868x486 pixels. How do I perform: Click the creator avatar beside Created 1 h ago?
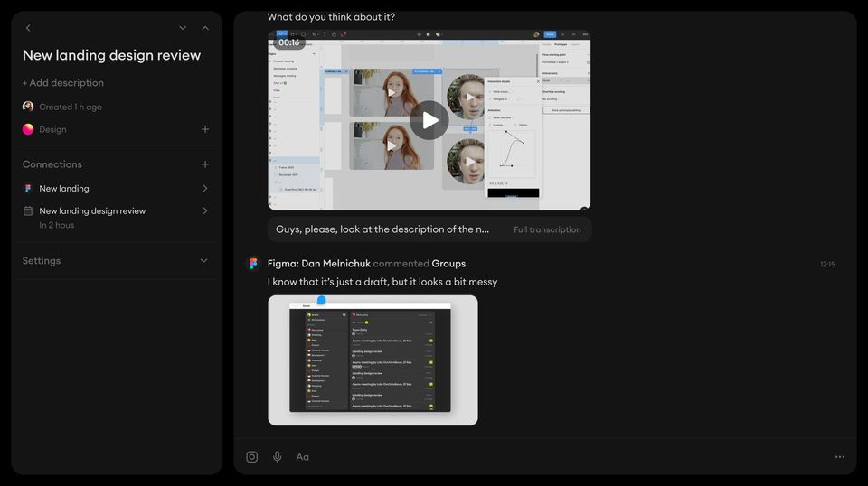pos(28,107)
